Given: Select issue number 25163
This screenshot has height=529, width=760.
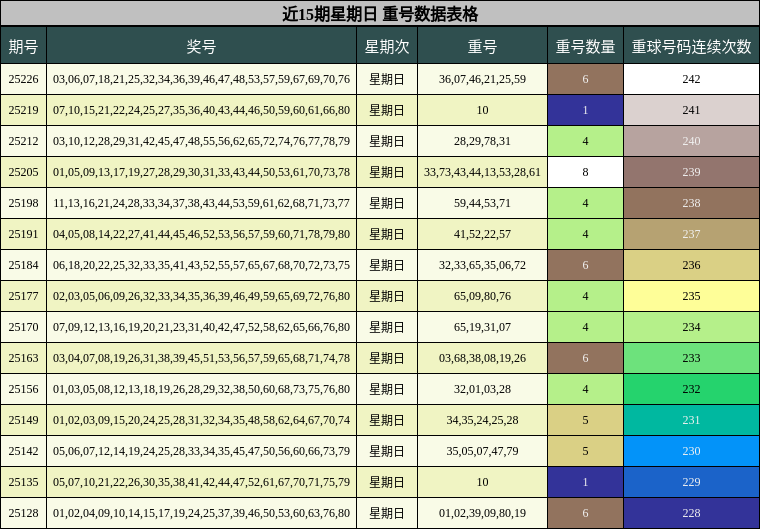Looking at the screenshot, I should pos(23,358).
